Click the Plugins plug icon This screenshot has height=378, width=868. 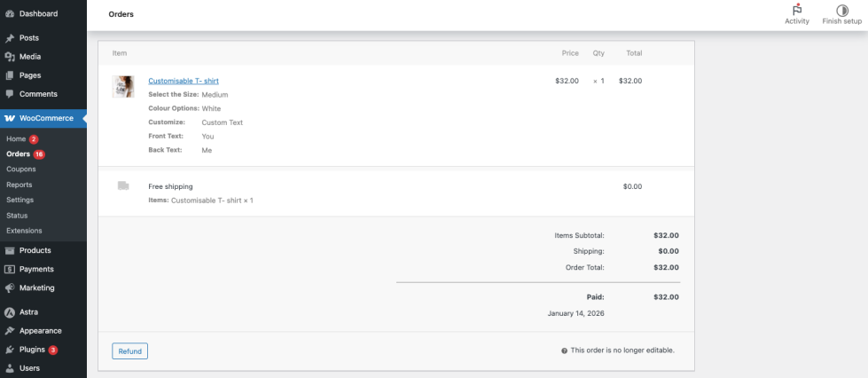click(9, 350)
